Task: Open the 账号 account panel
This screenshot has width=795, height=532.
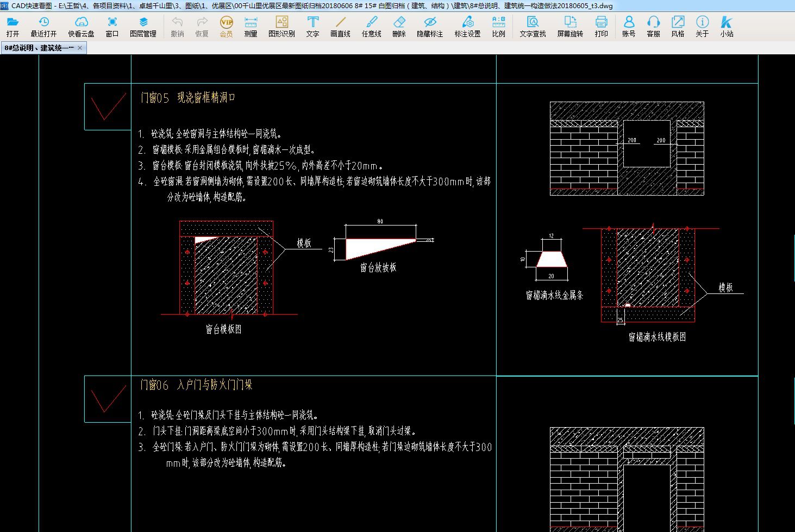Action: pyautogui.click(x=629, y=27)
